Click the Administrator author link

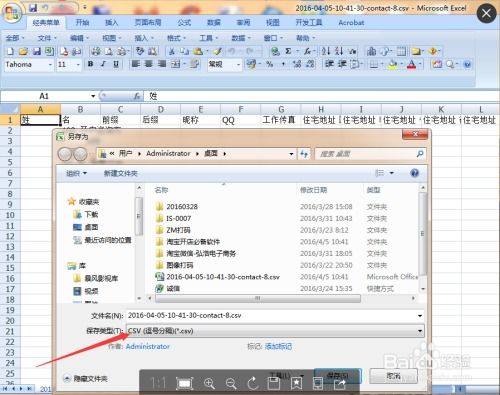[x=148, y=346]
